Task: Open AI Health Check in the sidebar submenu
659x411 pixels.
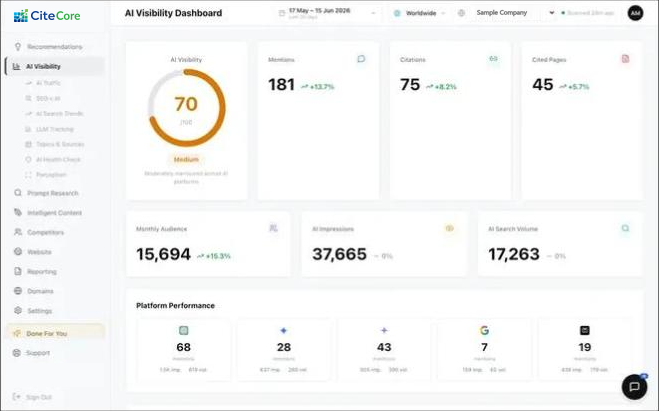Action: coord(53,159)
